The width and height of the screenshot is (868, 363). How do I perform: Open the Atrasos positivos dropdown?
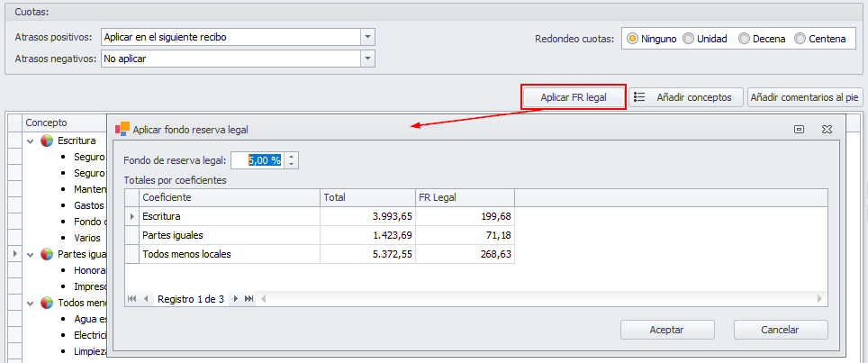(x=366, y=37)
